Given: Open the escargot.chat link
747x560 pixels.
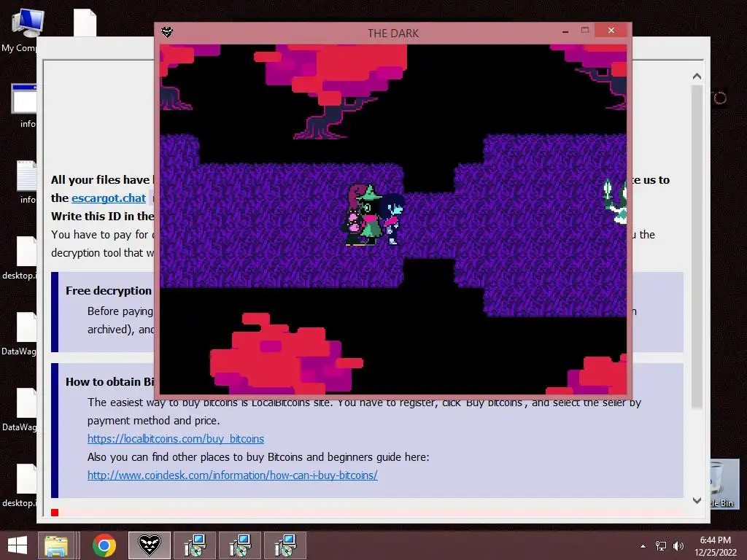Looking at the screenshot, I should (x=109, y=198).
